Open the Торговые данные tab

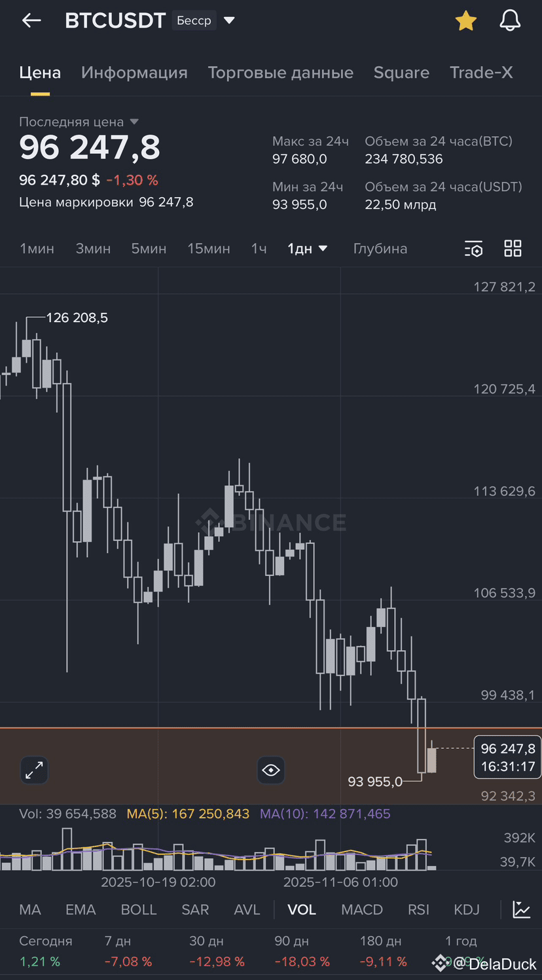pos(281,73)
